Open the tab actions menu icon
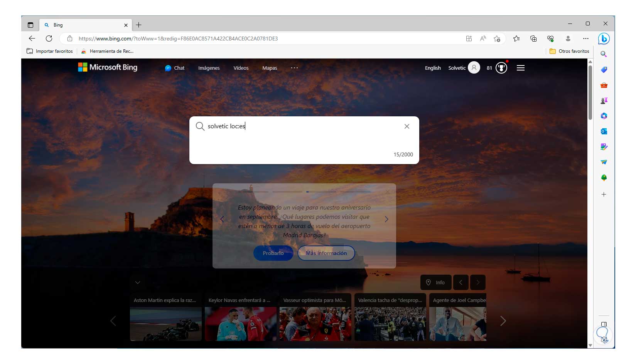636x364 pixels. pyautogui.click(x=30, y=25)
